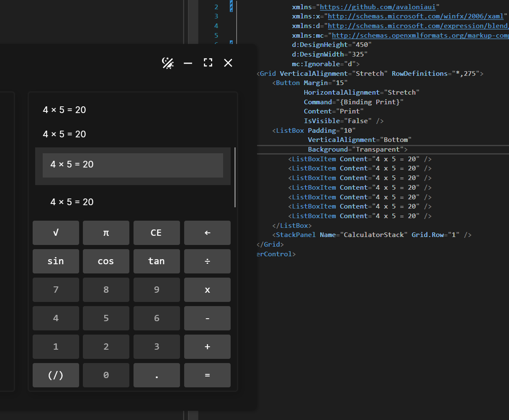Click the backspace arrow icon
The width and height of the screenshot is (509, 420).
coord(207,232)
